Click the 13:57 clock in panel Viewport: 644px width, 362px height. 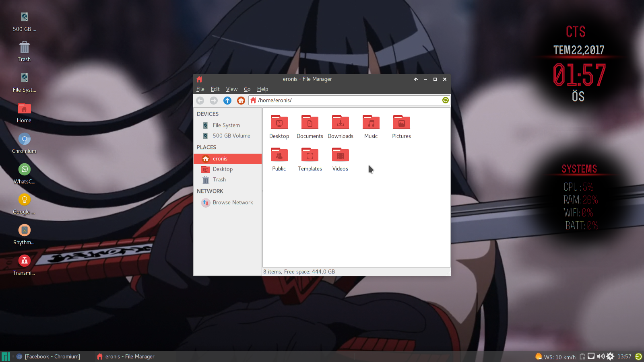pyautogui.click(x=624, y=356)
